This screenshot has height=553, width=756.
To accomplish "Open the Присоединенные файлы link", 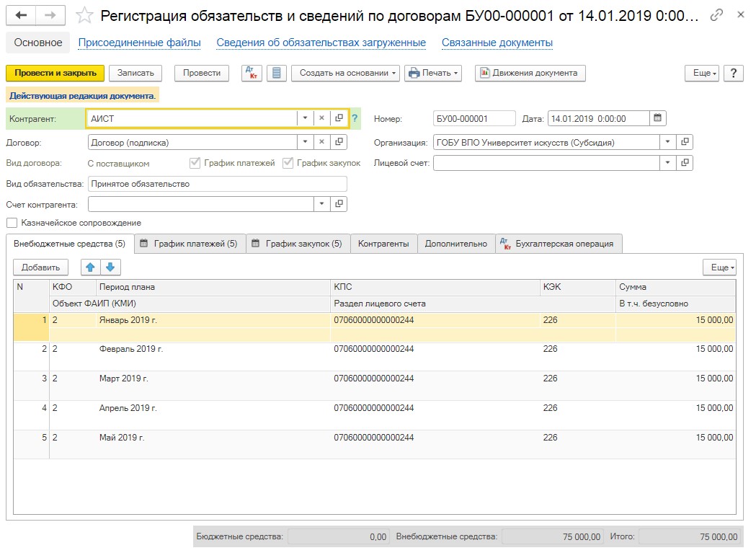I will [x=139, y=43].
